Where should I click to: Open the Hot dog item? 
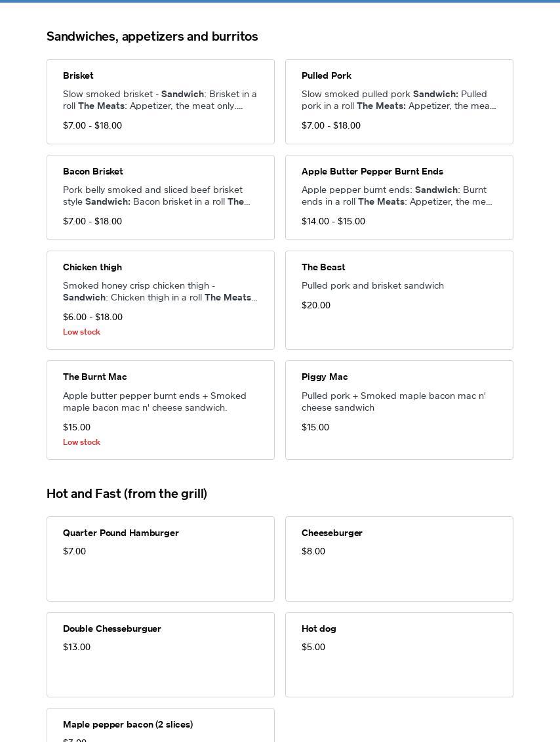coord(399,655)
